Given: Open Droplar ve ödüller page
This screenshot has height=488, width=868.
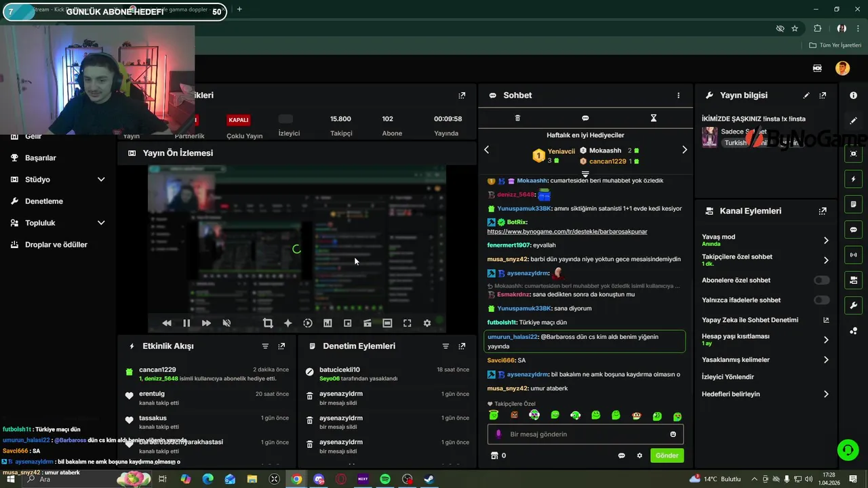Looking at the screenshot, I should point(56,245).
